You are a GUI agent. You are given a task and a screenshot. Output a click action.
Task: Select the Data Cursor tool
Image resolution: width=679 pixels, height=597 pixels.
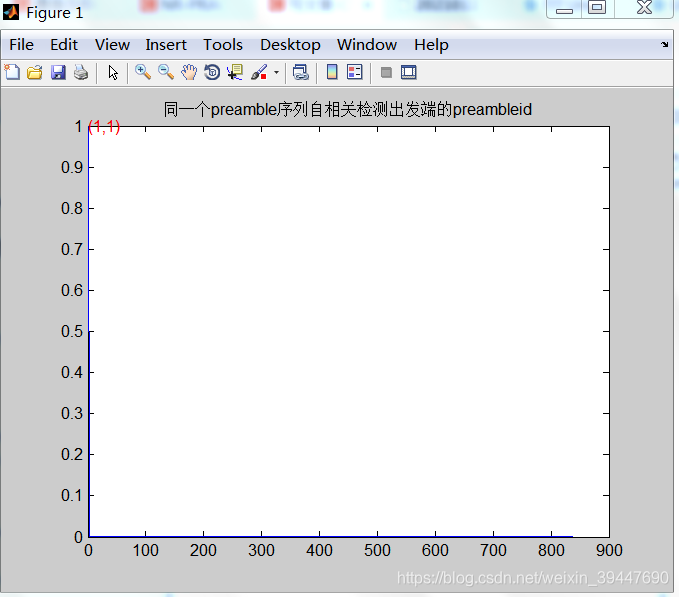[x=235, y=72]
